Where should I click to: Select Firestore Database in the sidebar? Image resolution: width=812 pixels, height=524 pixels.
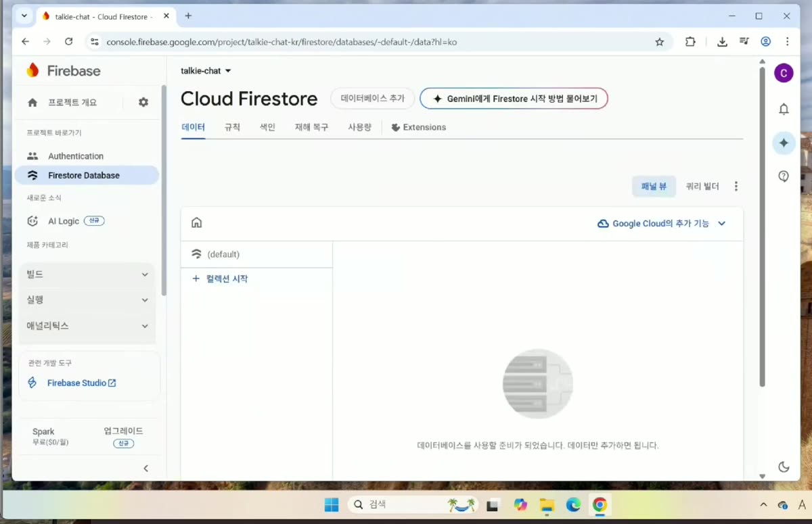pos(87,175)
